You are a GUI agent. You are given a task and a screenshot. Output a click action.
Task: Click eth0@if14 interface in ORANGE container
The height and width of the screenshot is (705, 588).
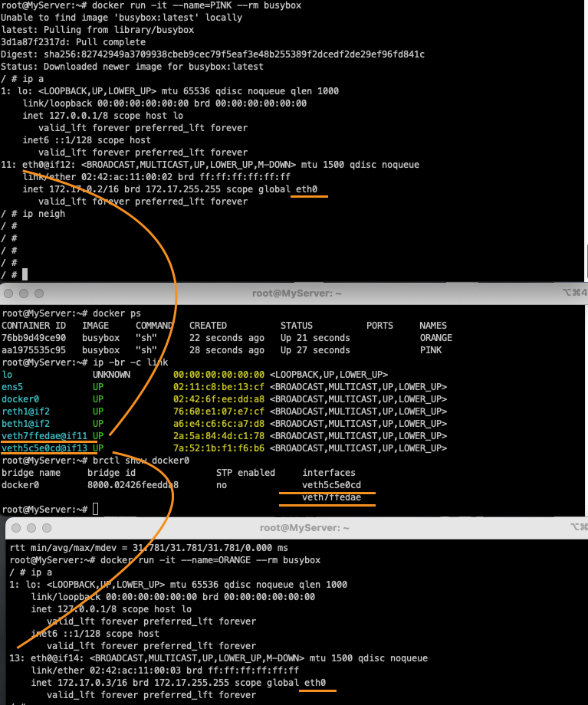55,658
